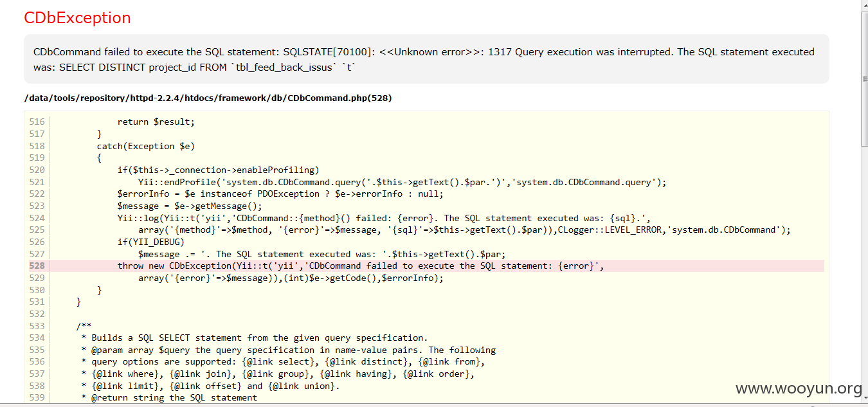Click the vertical scrollbar up arrow
The height and width of the screenshot is (407, 868).
864,5
